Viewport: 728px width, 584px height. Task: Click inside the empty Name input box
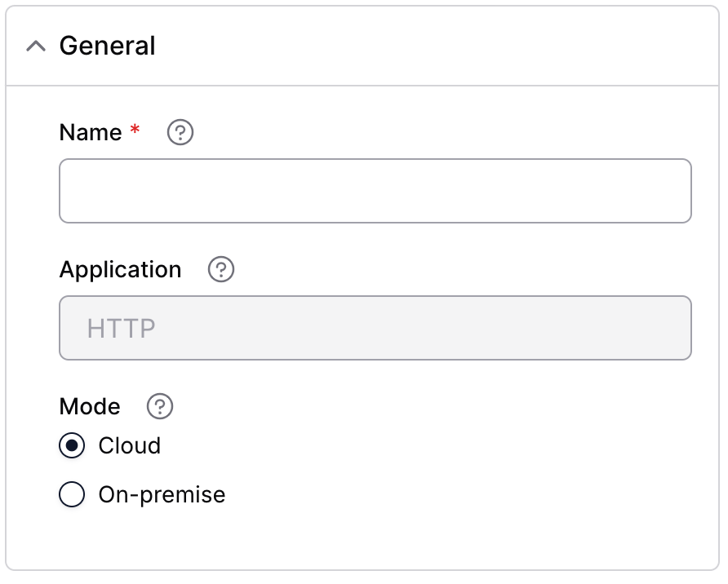(375, 190)
